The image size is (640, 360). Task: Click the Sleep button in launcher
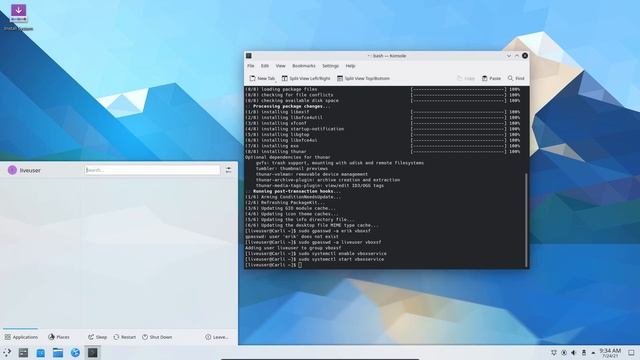point(98,337)
